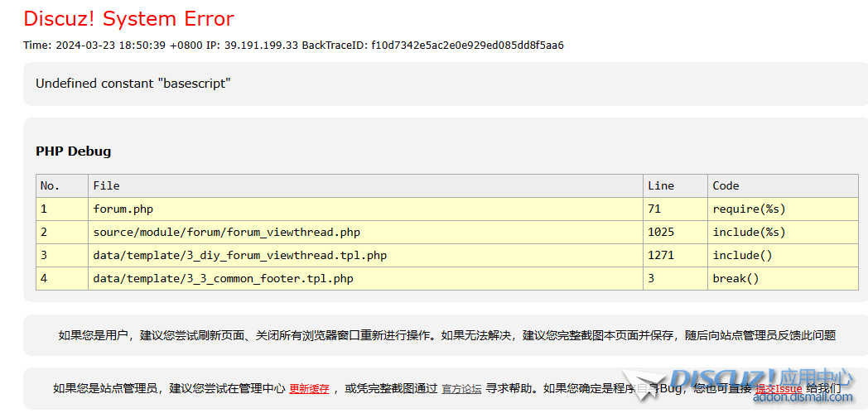Click the BackTraceID value in header line
This screenshot has width=868, height=418.
tap(467, 46)
